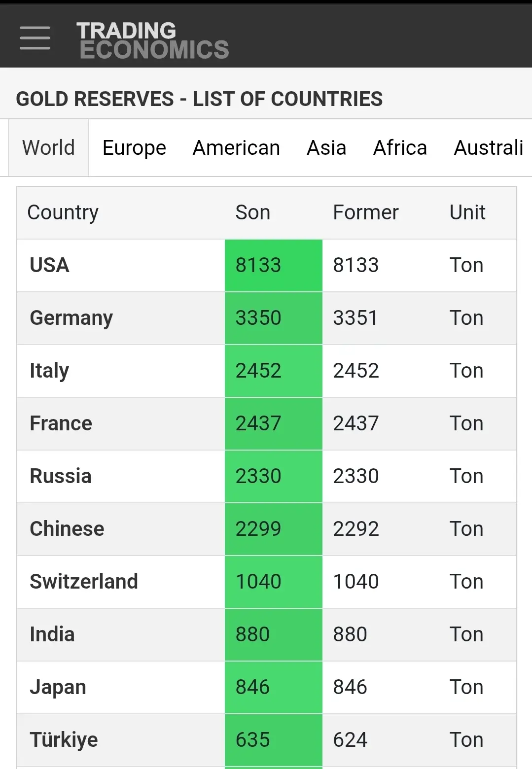Open the American tab
Viewport: 532px width, 769px height.
click(236, 147)
